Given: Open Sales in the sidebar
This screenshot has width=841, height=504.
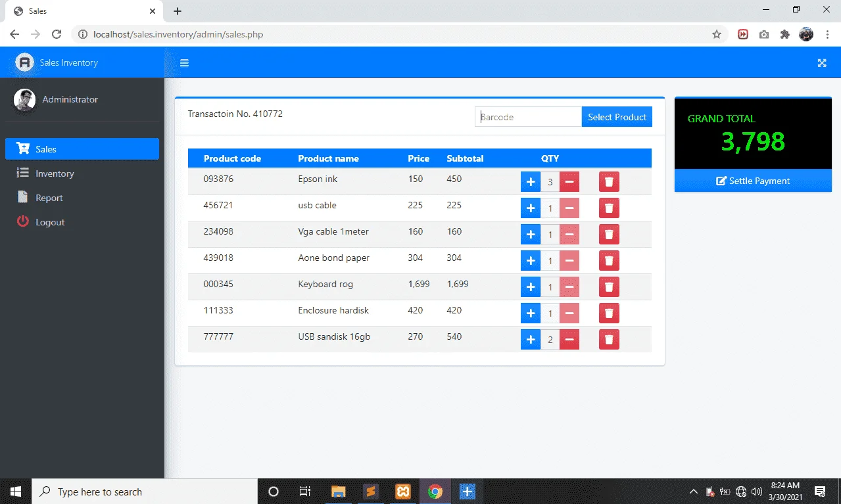Looking at the screenshot, I should point(82,149).
